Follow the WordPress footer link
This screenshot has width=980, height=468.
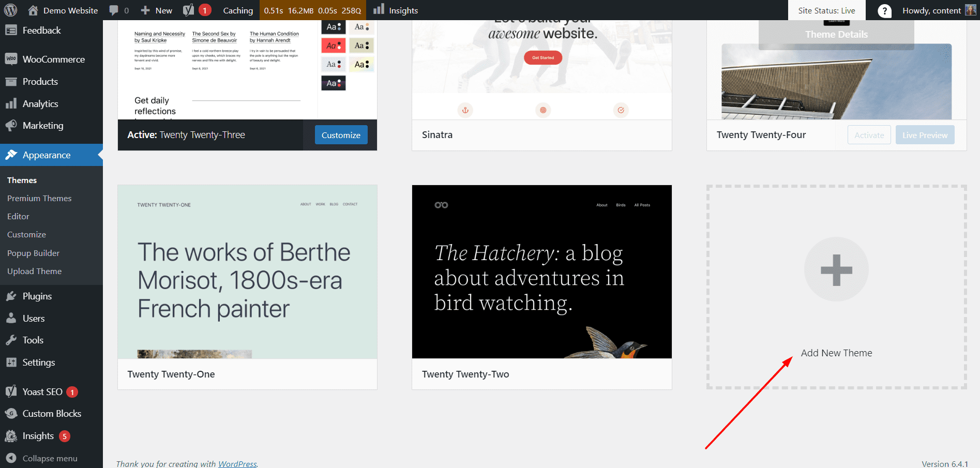point(237,464)
